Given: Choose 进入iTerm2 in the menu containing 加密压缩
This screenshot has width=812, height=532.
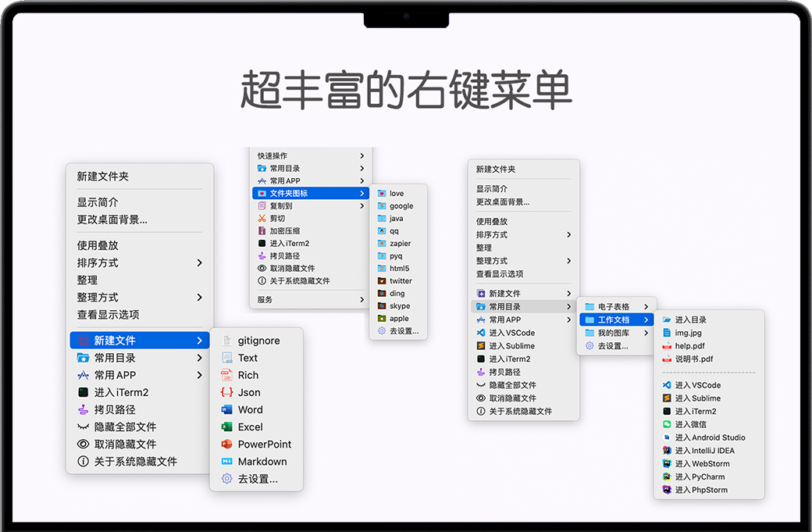Looking at the screenshot, I should [x=311, y=243].
